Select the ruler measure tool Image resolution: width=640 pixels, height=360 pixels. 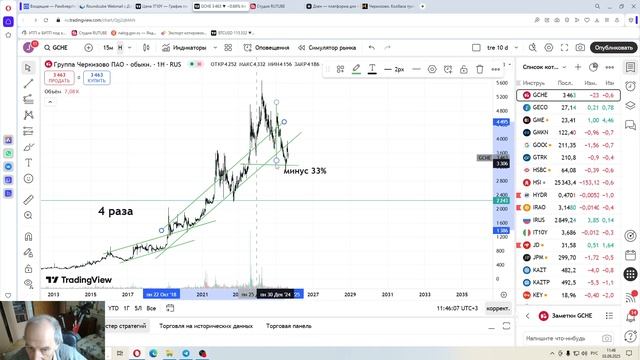click(28, 200)
